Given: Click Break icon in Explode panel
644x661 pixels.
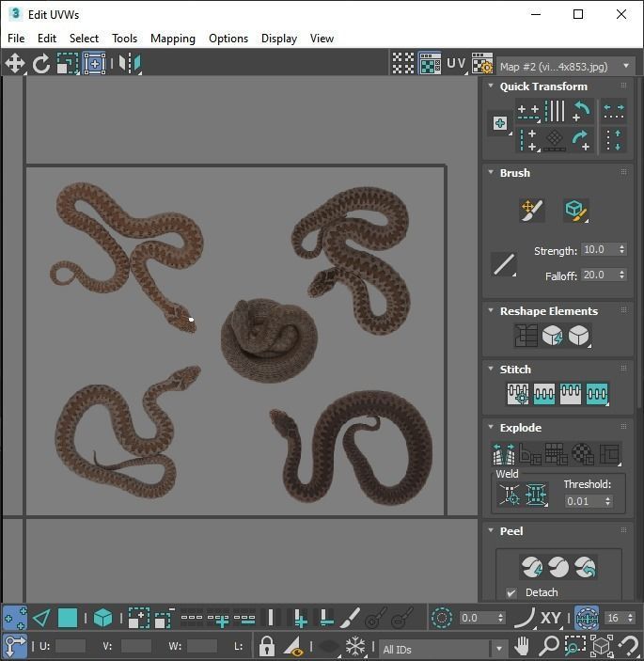Looking at the screenshot, I should pos(504,454).
